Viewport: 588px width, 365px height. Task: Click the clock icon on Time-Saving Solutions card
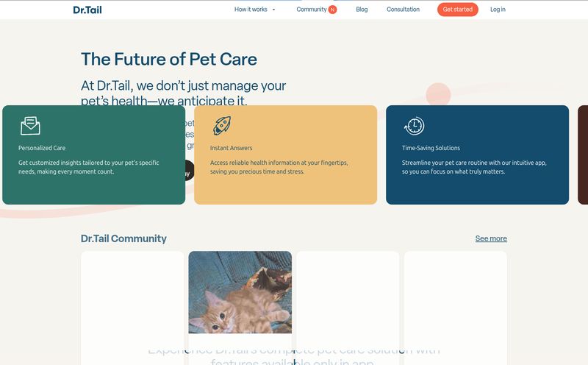pyautogui.click(x=414, y=126)
